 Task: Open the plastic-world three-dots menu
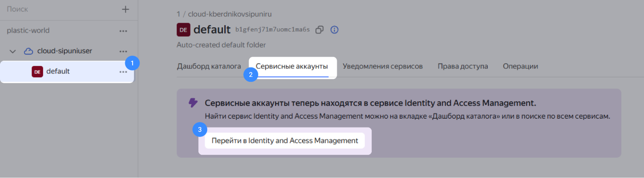coord(123,31)
